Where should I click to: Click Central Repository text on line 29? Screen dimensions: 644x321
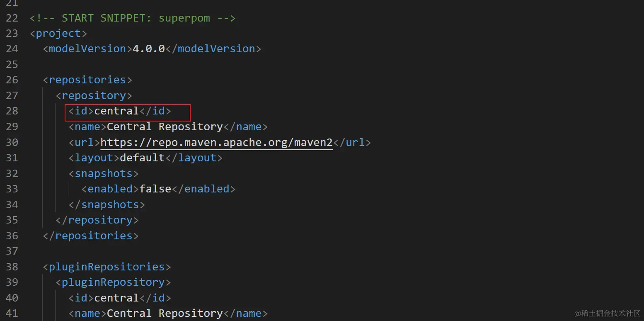[165, 126]
